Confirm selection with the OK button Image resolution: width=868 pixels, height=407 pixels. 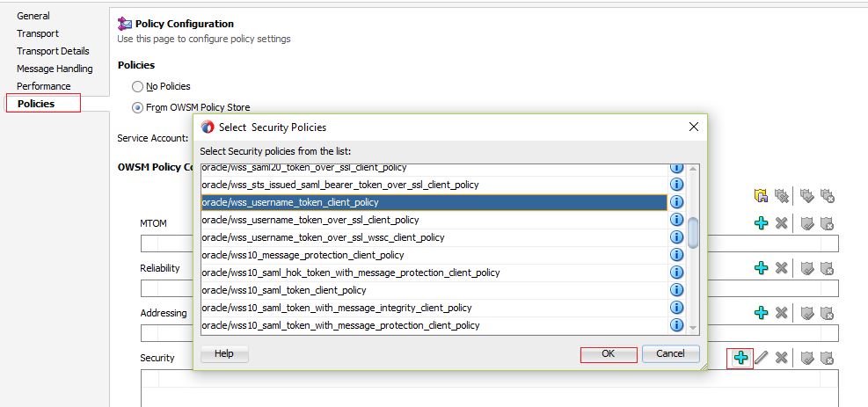tap(608, 353)
